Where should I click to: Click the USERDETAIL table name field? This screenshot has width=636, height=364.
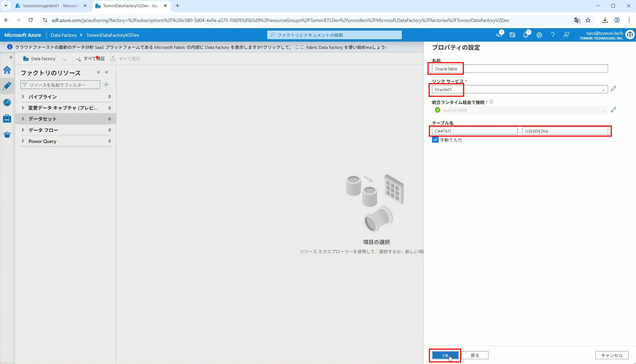(565, 131)
